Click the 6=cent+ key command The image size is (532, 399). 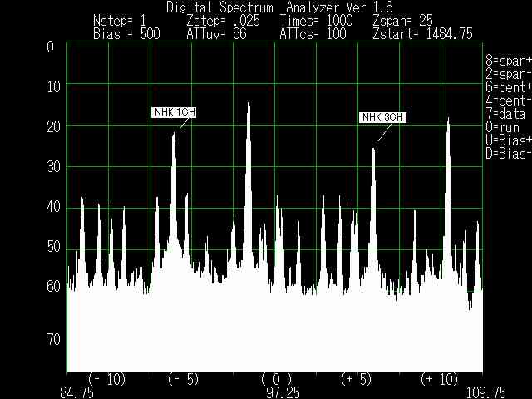pos(509,87)
